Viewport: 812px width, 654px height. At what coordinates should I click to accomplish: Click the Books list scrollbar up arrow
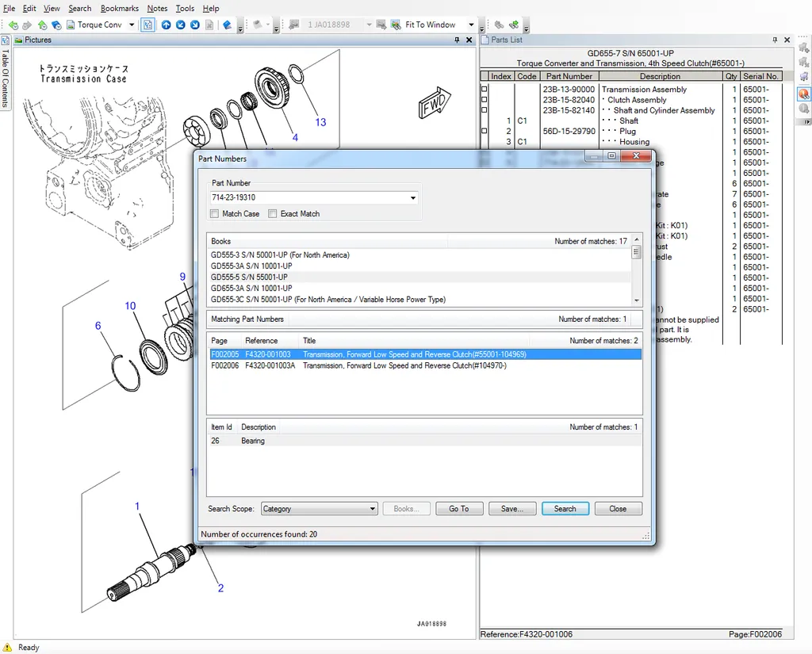[x=637, y=239]
